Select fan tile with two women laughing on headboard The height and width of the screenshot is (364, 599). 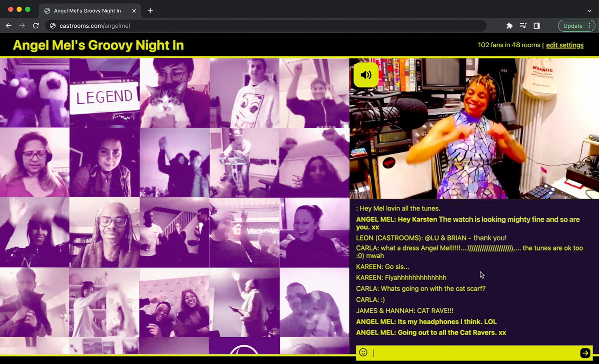click(174, 302)
